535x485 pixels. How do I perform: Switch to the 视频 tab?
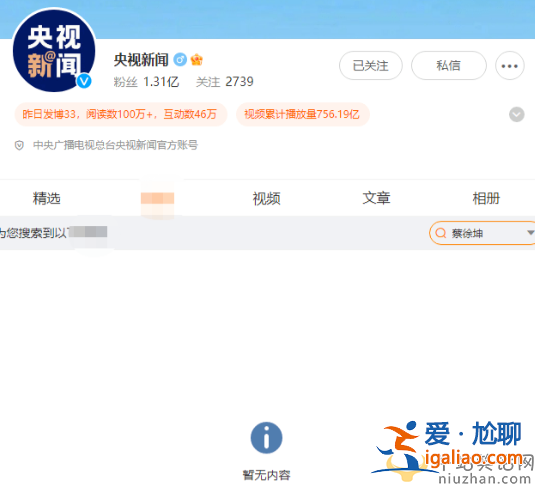(266, 198)
